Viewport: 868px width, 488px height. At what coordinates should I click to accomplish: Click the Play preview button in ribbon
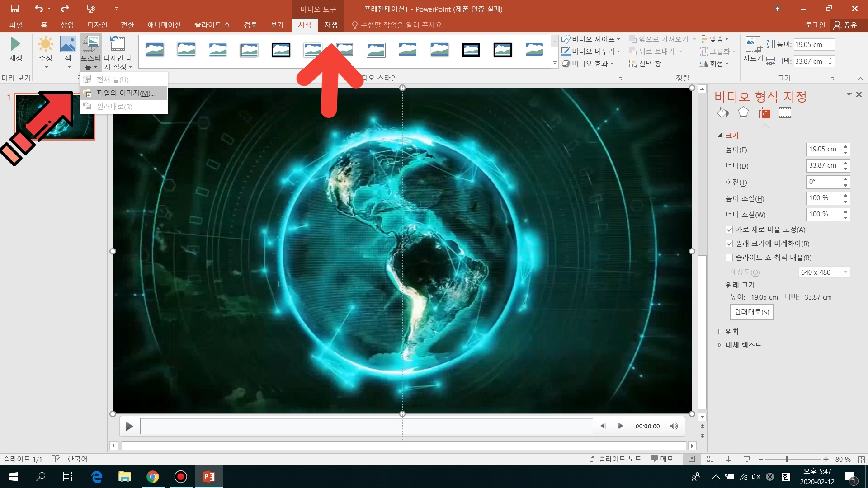15,49
